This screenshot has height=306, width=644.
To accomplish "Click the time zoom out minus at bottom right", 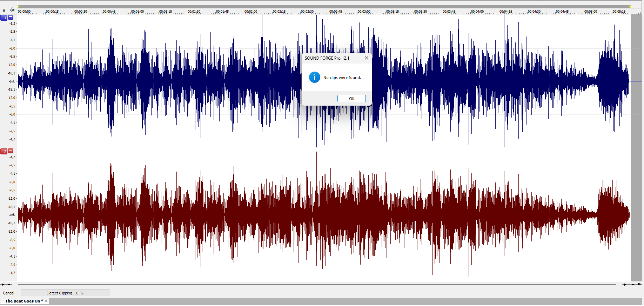I will 633,285.
